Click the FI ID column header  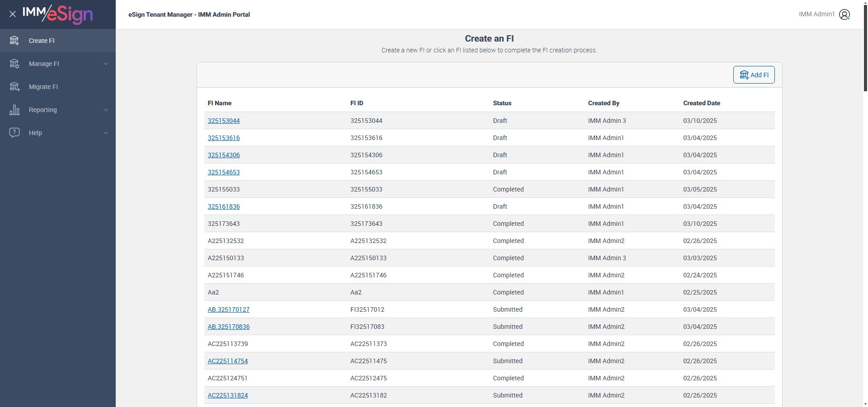357,103
